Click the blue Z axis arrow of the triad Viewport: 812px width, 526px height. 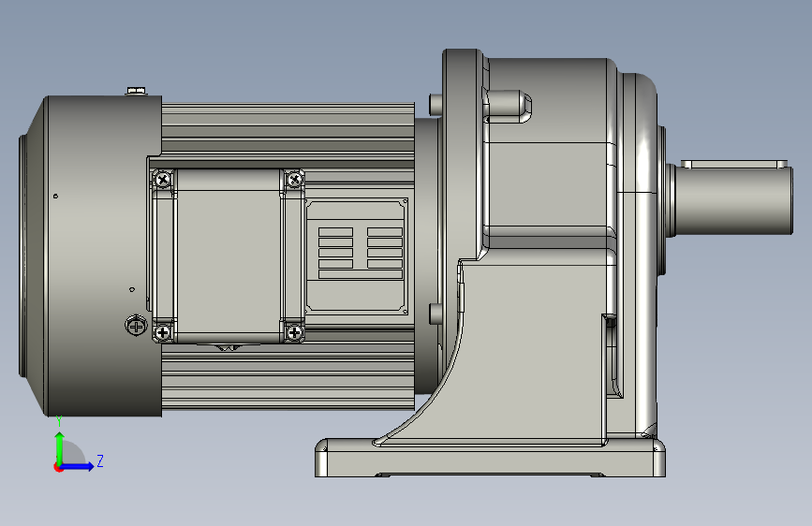tap(78, 466)
